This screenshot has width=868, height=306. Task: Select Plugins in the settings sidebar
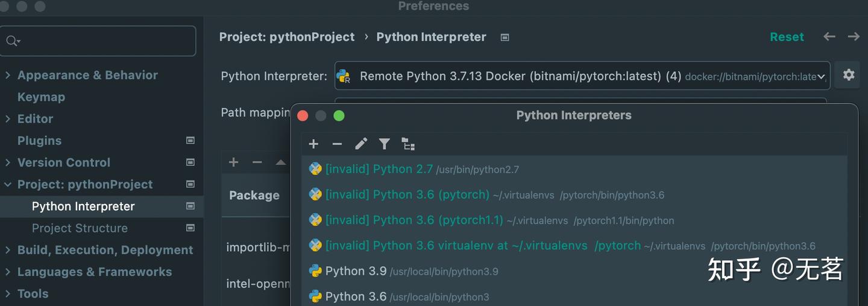pos(39,141)
